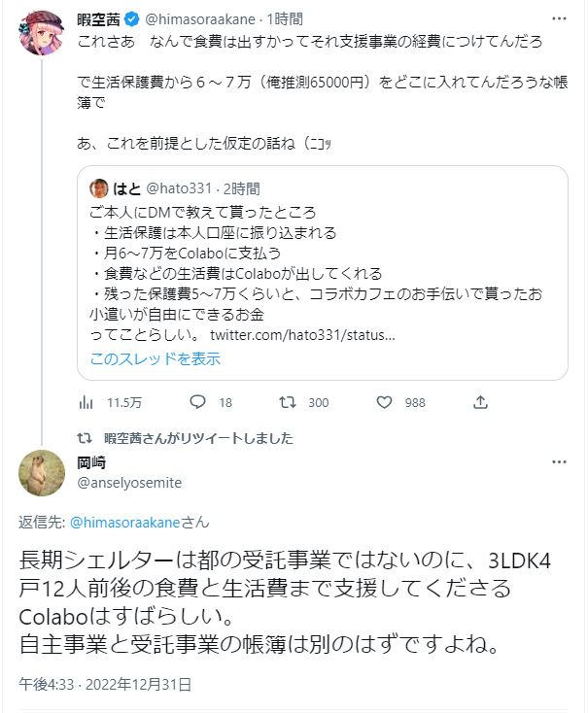Like the tweet with the heart icon
The height and width of the screenshot is (713, 588).
385,402
